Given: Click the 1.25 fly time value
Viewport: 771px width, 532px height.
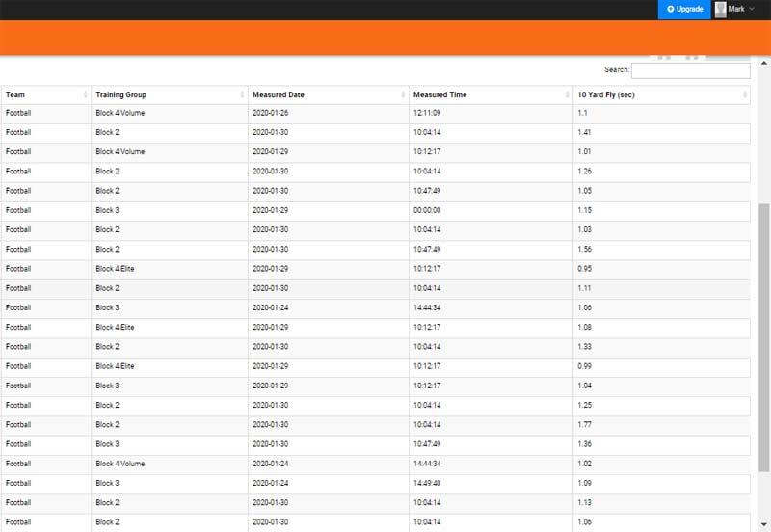Looking at the screenshot, I should [x=584, y=405].
